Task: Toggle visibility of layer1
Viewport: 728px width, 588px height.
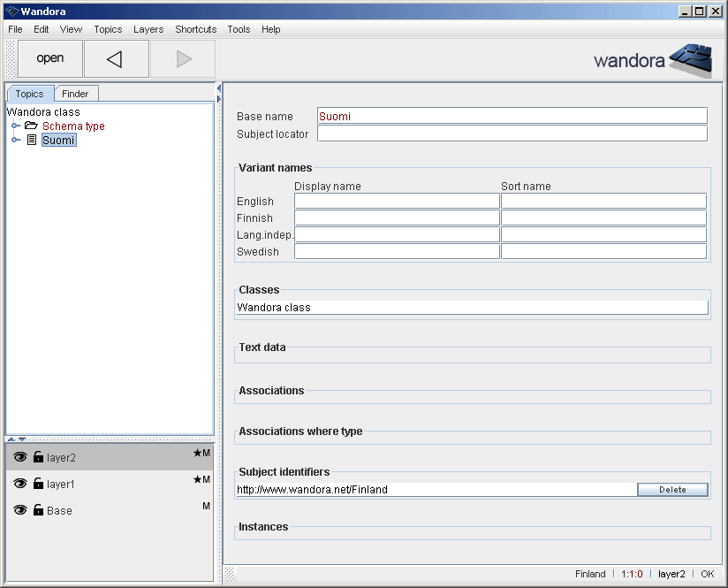Action: point(20,484)
